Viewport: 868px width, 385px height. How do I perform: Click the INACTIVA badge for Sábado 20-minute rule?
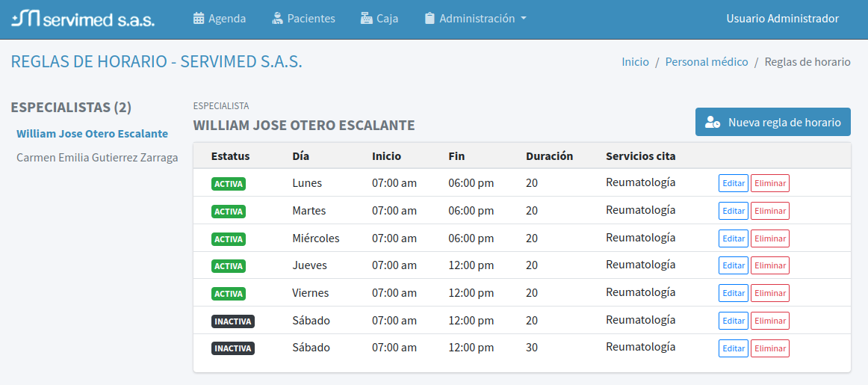[x=233, y=321]
